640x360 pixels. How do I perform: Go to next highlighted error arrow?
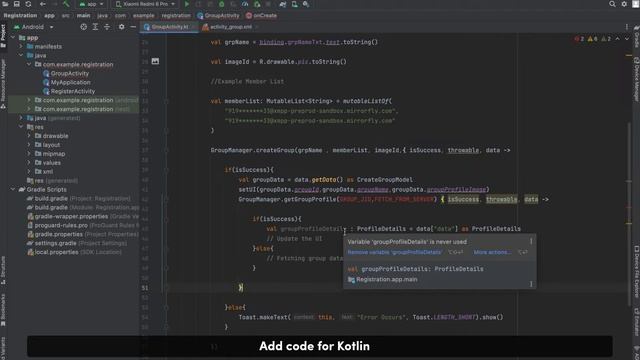click(x=627, y=39)
